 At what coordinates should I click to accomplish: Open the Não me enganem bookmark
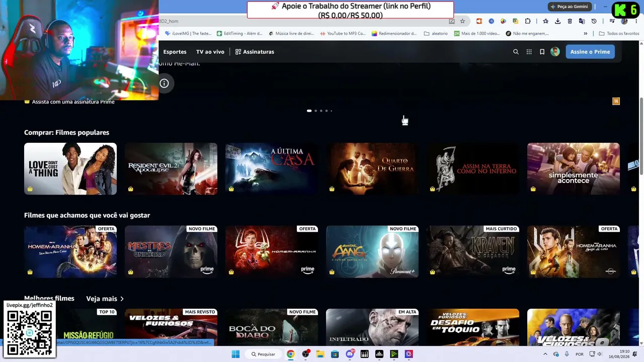[527, 34]
